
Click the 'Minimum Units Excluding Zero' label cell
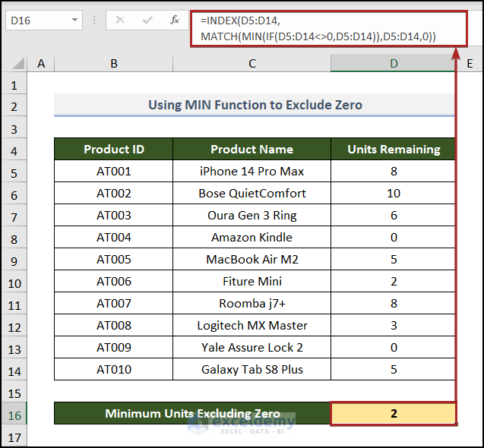(x=192, y=413)
